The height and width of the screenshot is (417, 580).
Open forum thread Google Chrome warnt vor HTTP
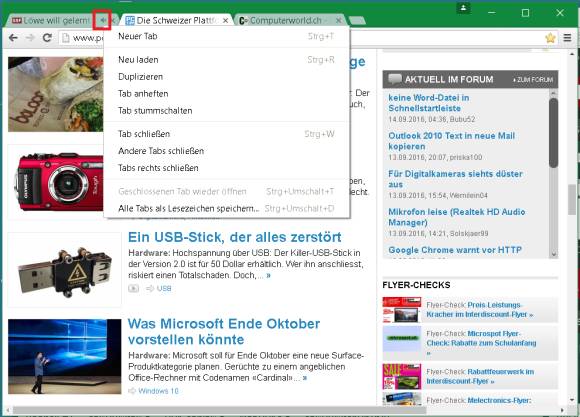tap(455, 250)
